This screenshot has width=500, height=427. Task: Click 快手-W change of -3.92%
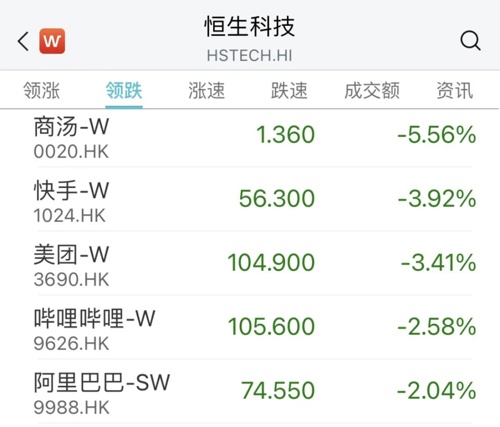tap(437, 199)
